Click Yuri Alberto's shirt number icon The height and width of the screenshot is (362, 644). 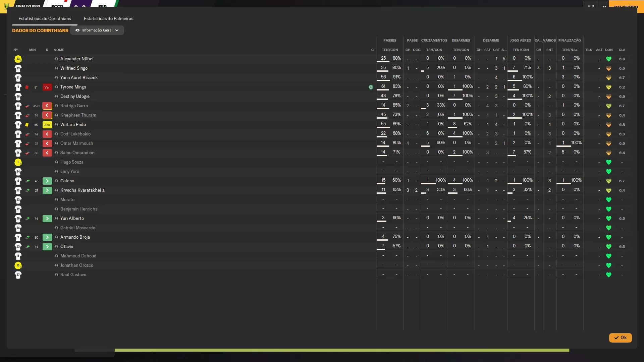[18, 219]
